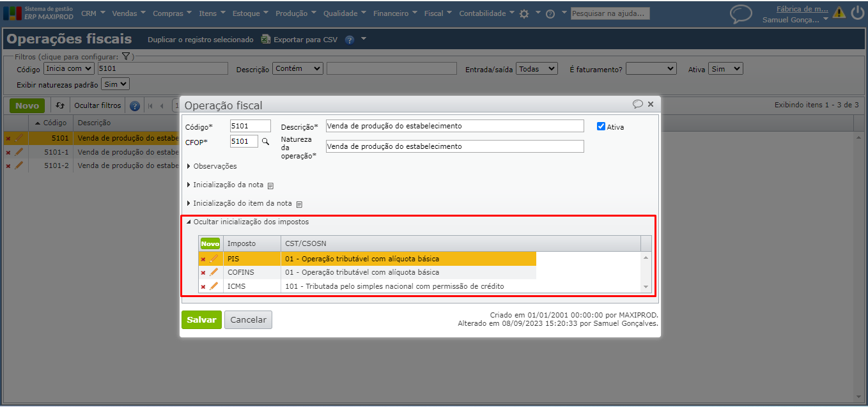Open the Contabilidade menu
The image size is (868, 407).
coord(486,13)
